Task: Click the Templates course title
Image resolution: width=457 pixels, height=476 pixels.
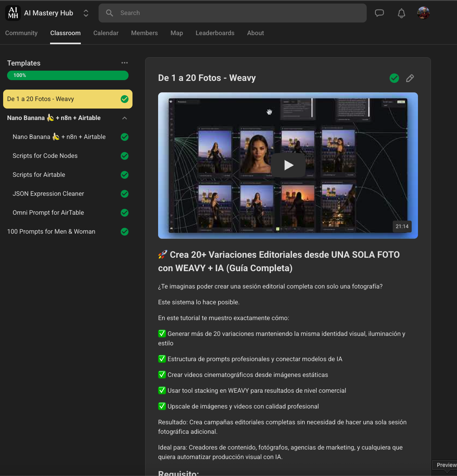Action: click(x=24, y=63)
